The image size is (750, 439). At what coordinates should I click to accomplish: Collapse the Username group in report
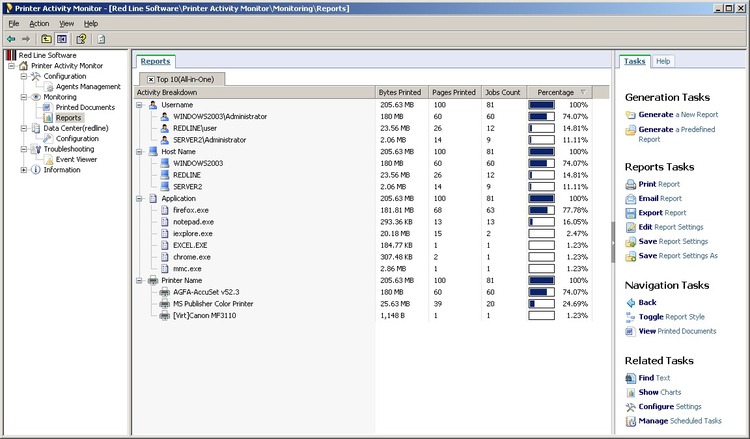click(x=139, y=105)
